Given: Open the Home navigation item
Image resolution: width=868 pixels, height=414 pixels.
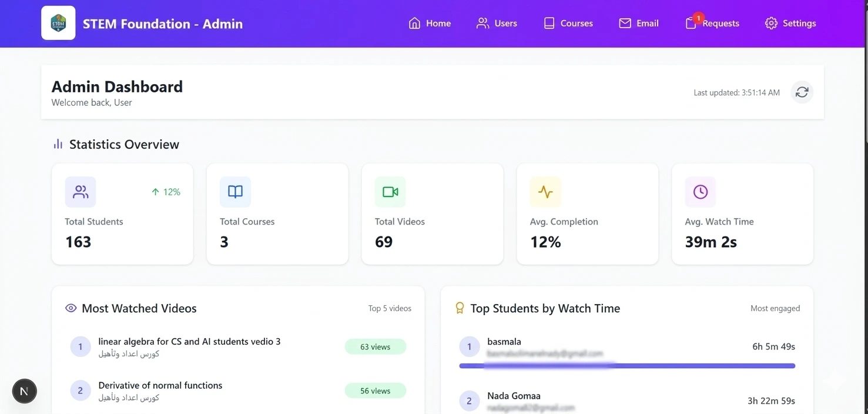Looking at the screenshot, I should click(430, 24).
